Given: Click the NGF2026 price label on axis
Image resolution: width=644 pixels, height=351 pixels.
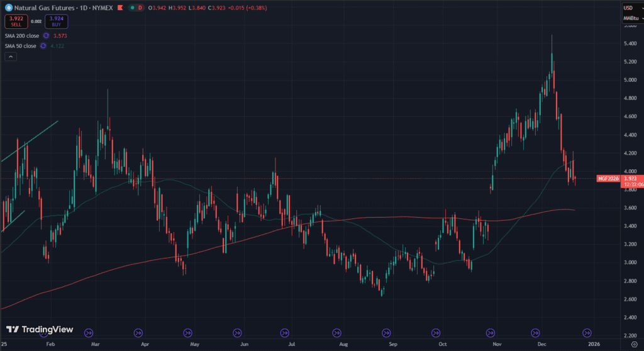Looking at the screenshot, I should click(608, 179).
